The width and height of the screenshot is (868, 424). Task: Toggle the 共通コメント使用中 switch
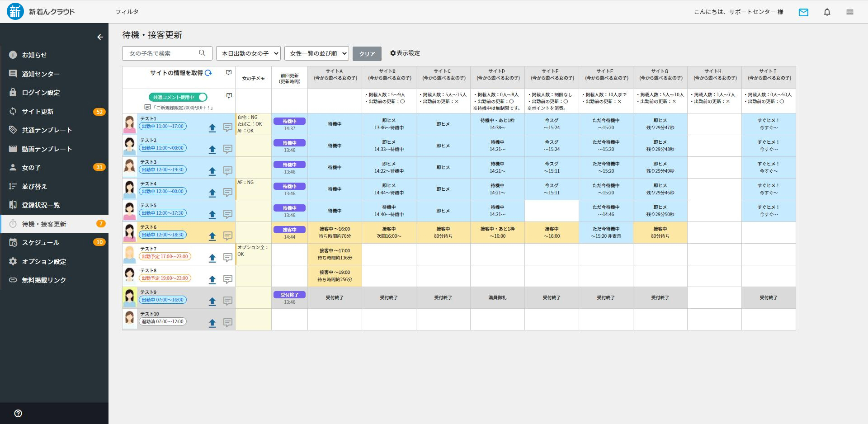coord(202,97)
